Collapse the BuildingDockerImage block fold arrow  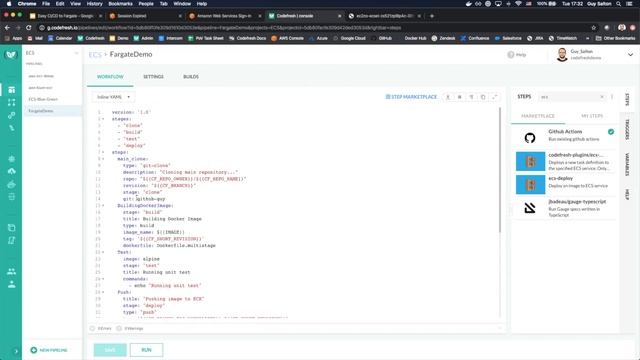(x=103, y=205)
